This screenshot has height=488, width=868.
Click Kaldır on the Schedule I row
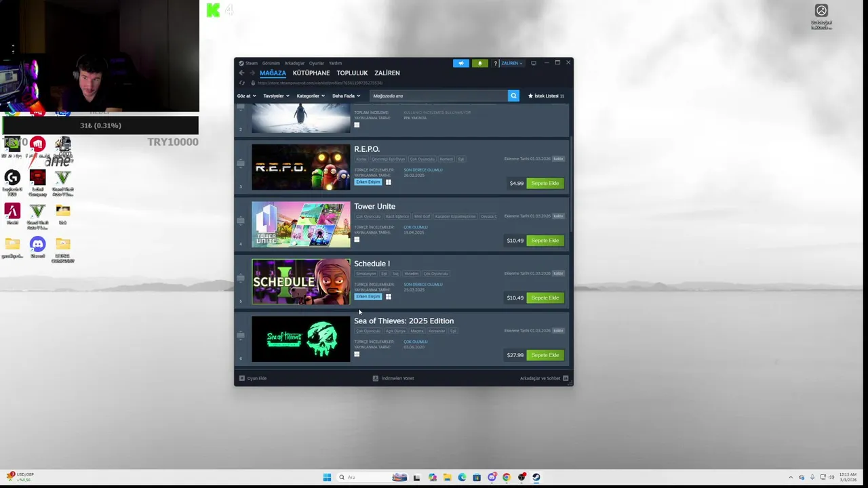pyautogui.click(x=558, y=274)
